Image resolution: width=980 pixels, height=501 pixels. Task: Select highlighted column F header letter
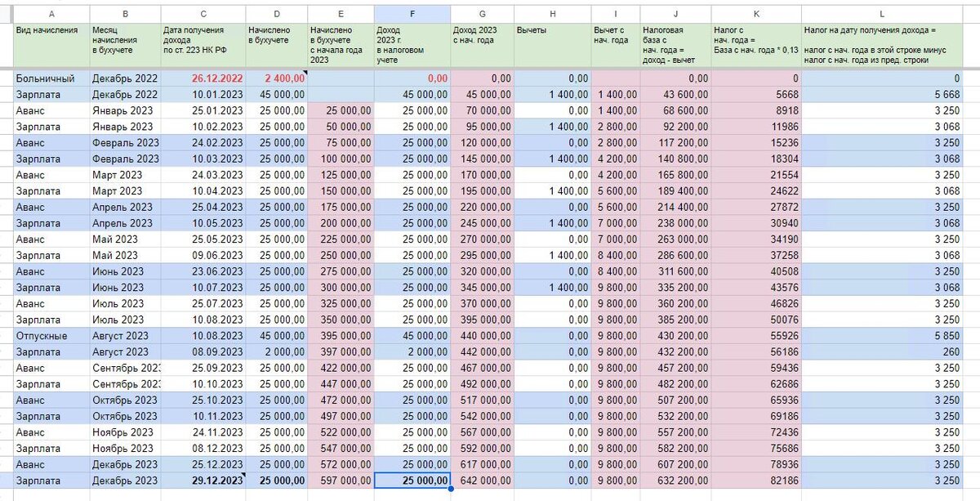pos(412,14)
